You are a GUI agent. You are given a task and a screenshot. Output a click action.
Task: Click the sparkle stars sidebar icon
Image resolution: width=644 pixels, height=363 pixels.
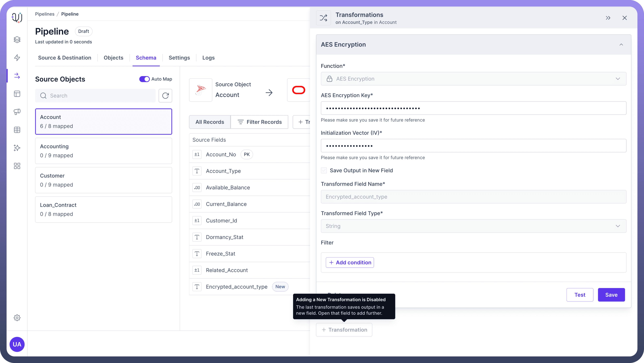pyautogui.click(x=17, y=148)
